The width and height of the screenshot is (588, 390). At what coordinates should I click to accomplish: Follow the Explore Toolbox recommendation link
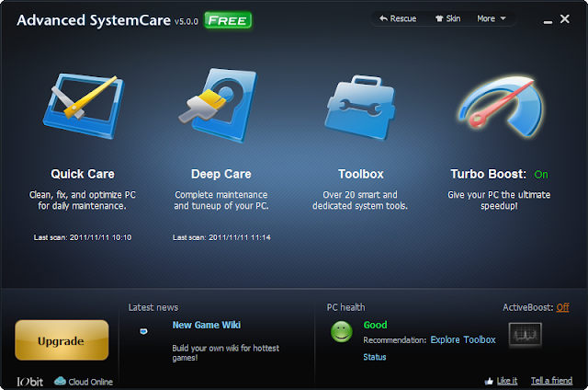click(463, 339)
